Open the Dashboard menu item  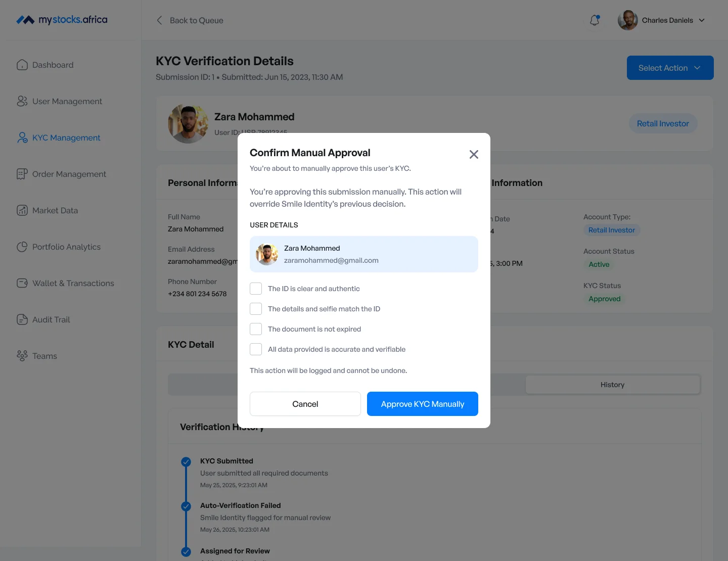[53, 65]
